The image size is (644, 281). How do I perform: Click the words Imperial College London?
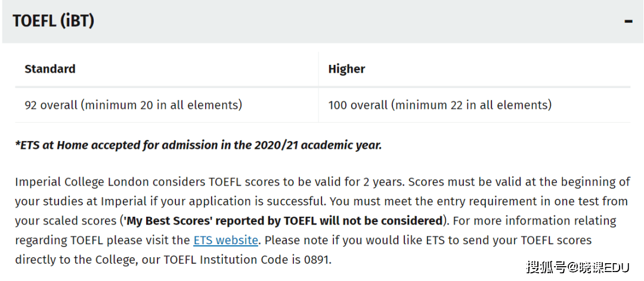(82, 182)
